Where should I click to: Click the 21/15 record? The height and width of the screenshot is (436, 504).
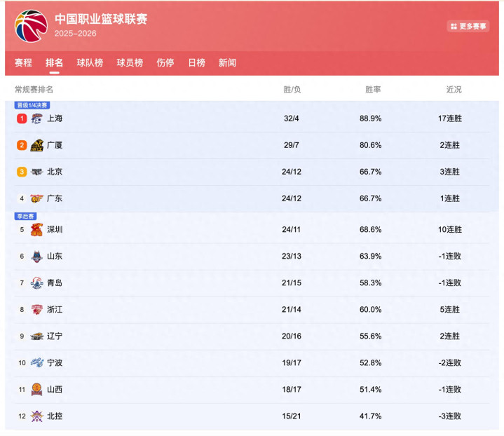pyautogui.click(x=291, y=283)
